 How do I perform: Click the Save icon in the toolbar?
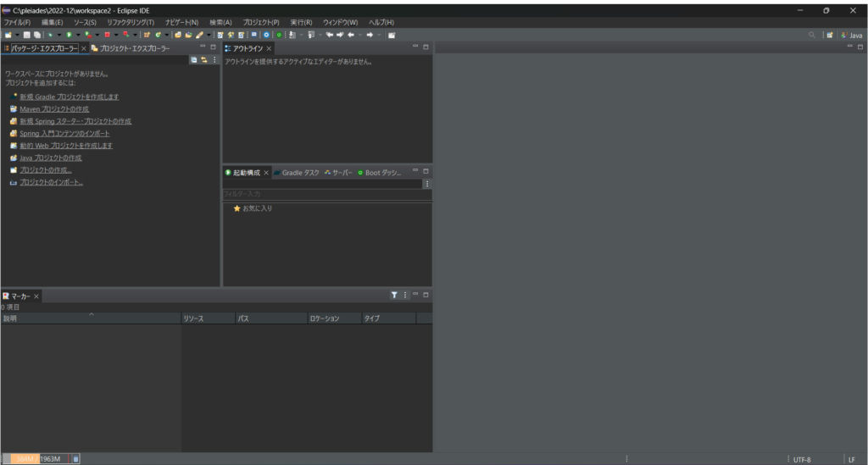[27, 35]
